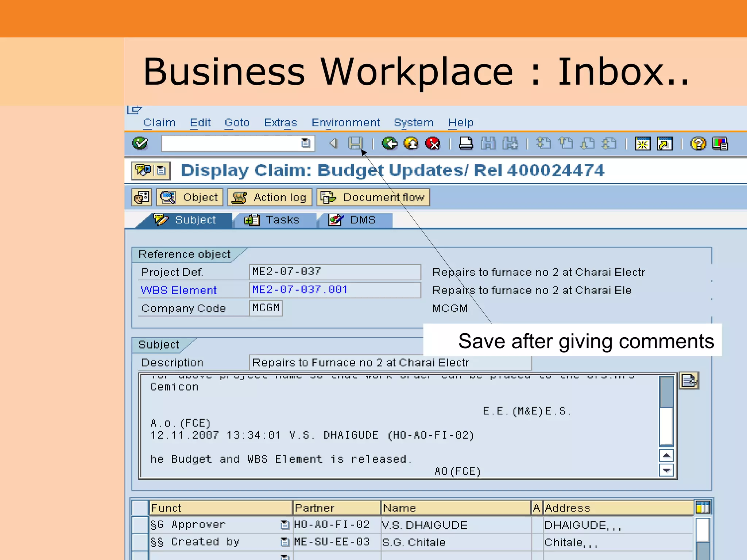Viewport: 747px width, 560px height.
Task: Switch to the Subject tab
Action: click(x=185, y=220)
